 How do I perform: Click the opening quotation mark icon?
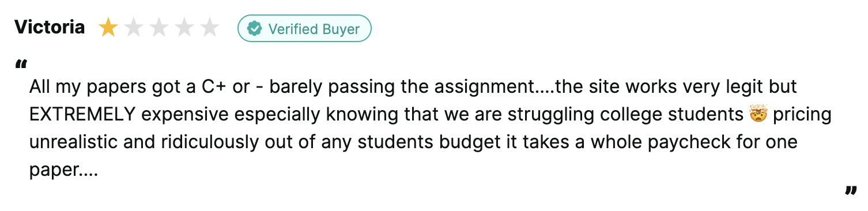pyautogui.click(x=22, y=64)
